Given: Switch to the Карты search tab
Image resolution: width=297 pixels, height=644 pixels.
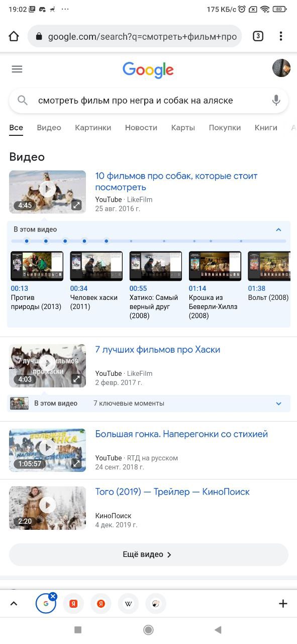Looking at the screenshot, I should coord(183,127).
